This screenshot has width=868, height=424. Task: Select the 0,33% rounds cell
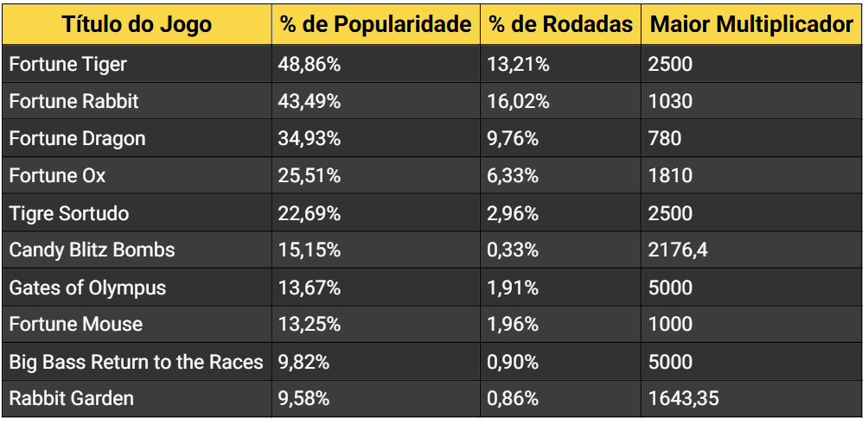pyautogui.click(x=513, y=250)
